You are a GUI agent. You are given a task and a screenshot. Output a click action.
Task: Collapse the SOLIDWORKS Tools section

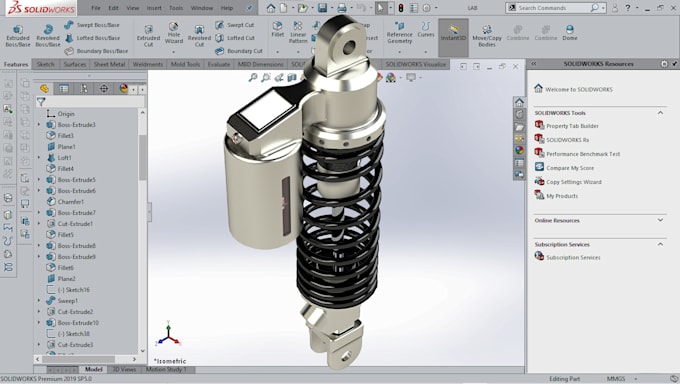(660, 113)
